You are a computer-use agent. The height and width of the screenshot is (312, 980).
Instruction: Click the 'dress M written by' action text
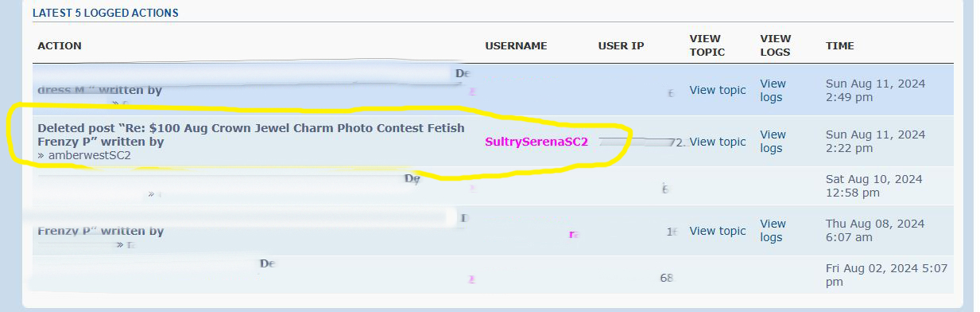pos(99,90)
